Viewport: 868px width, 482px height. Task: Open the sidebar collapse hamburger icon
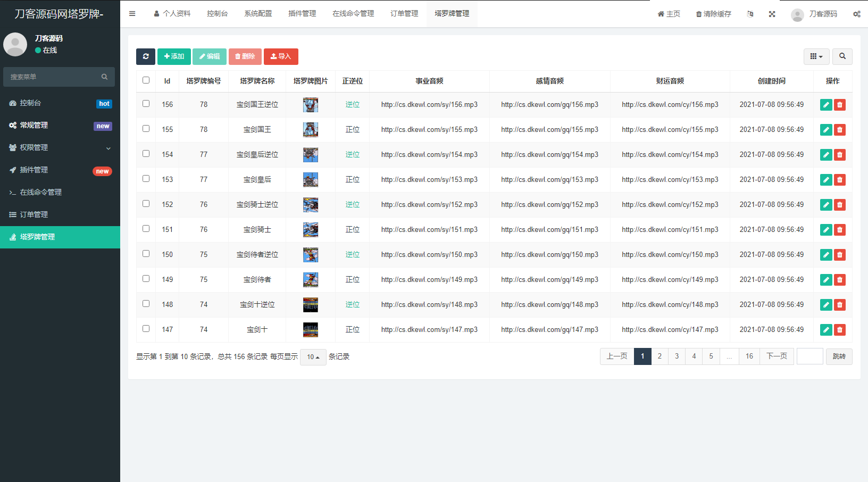coord(132,13)
